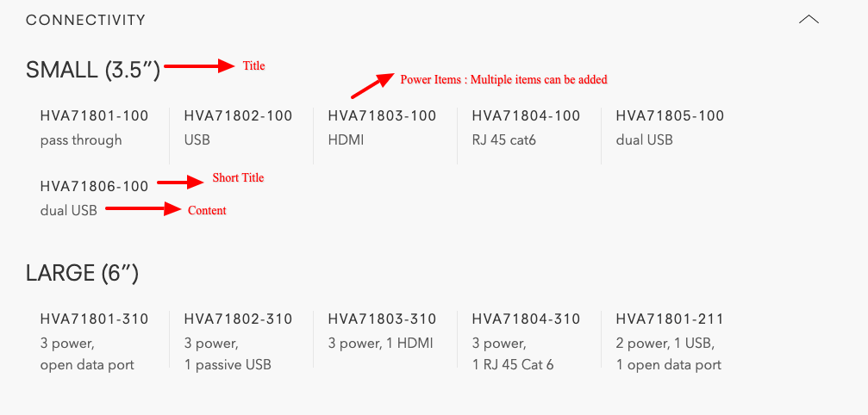Screen dimensions: 868x415
Task: Click product code HVA71803-100
Action: (x=382, y=116)
